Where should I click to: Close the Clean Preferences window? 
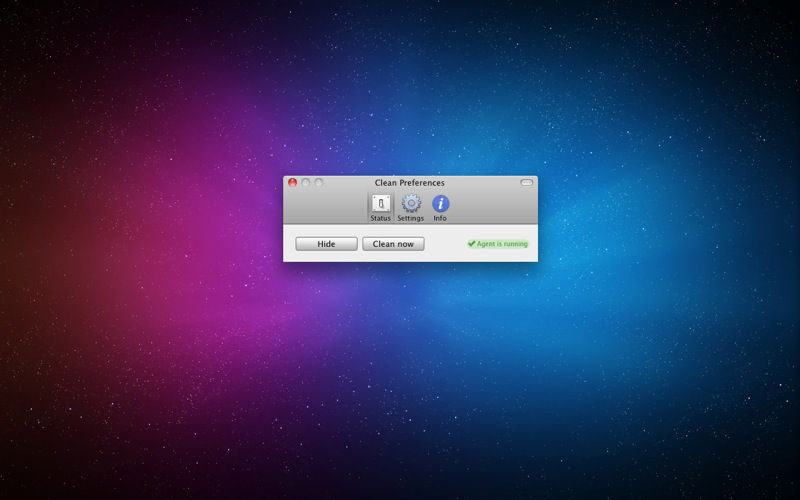(292, 182)
